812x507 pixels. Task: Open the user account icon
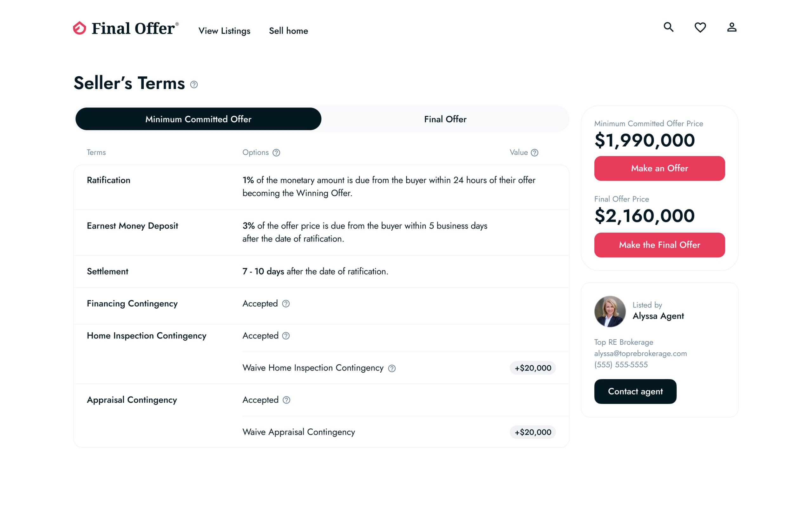732,28
